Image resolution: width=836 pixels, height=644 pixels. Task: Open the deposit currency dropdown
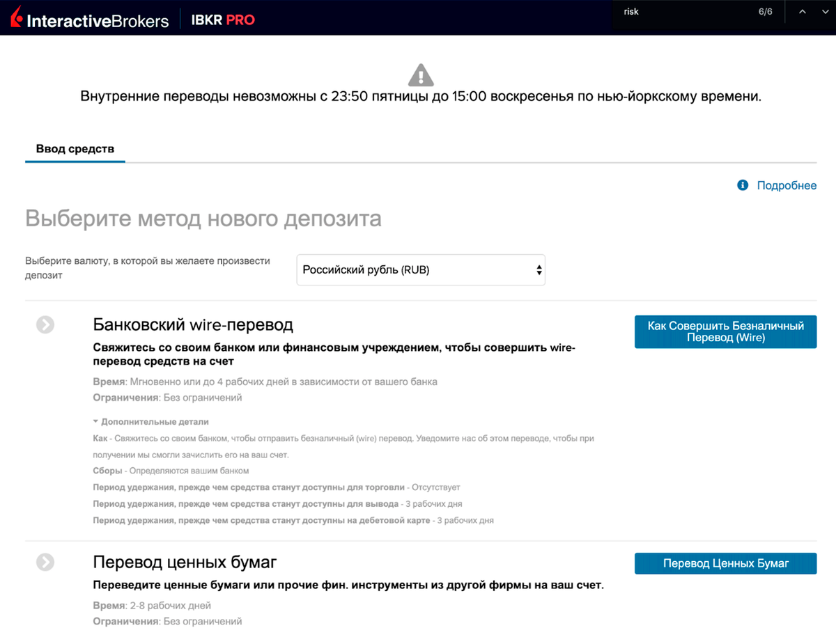tap(421, 269)
